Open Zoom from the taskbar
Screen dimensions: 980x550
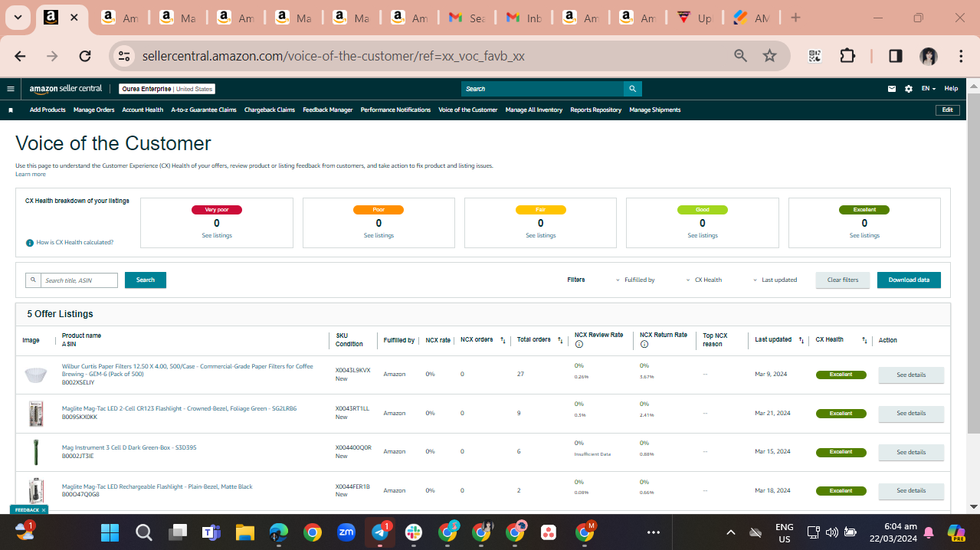[346, 532]
